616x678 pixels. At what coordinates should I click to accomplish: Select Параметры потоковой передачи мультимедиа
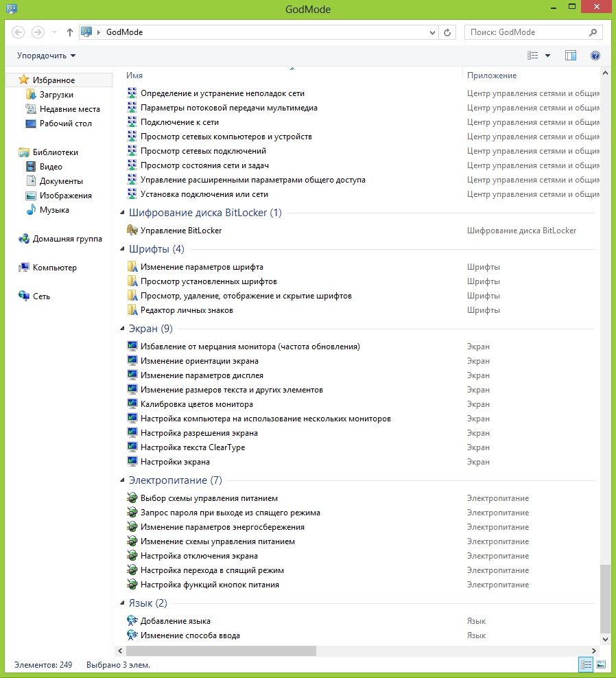[228, 108]
